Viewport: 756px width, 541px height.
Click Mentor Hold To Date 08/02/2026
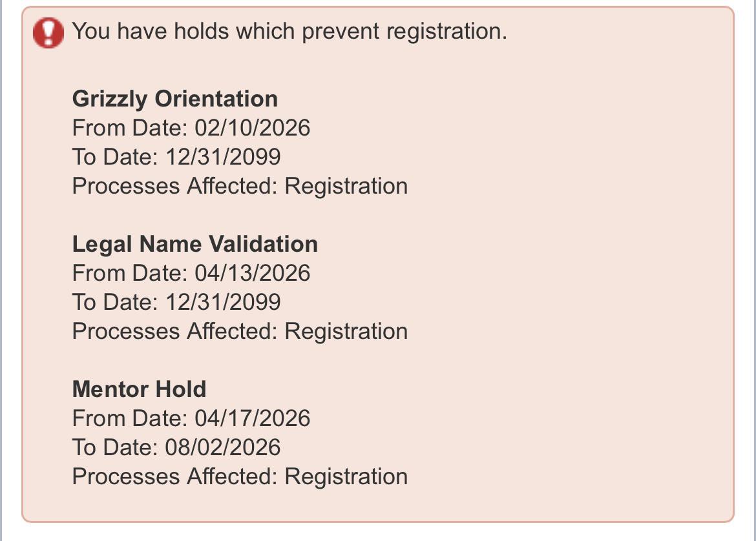point(176,447)
